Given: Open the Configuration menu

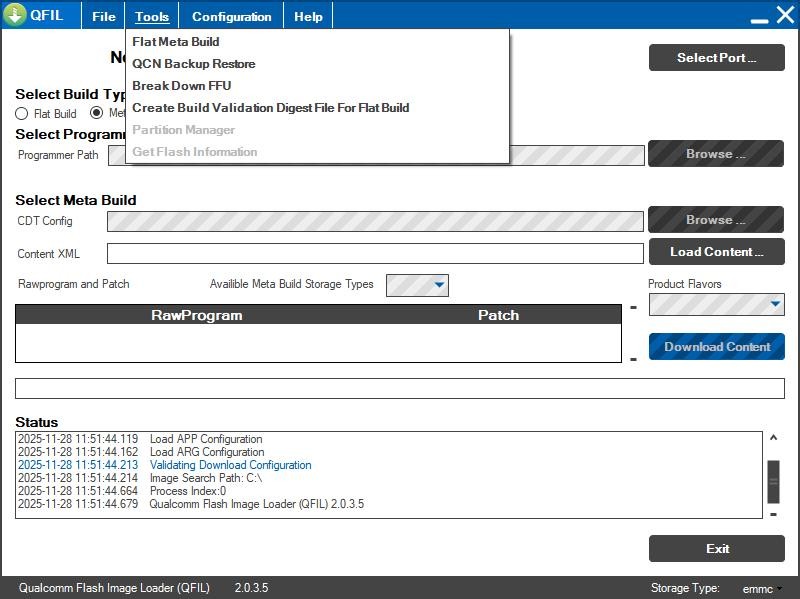Looking at the screenshot, I should (231, 16).
